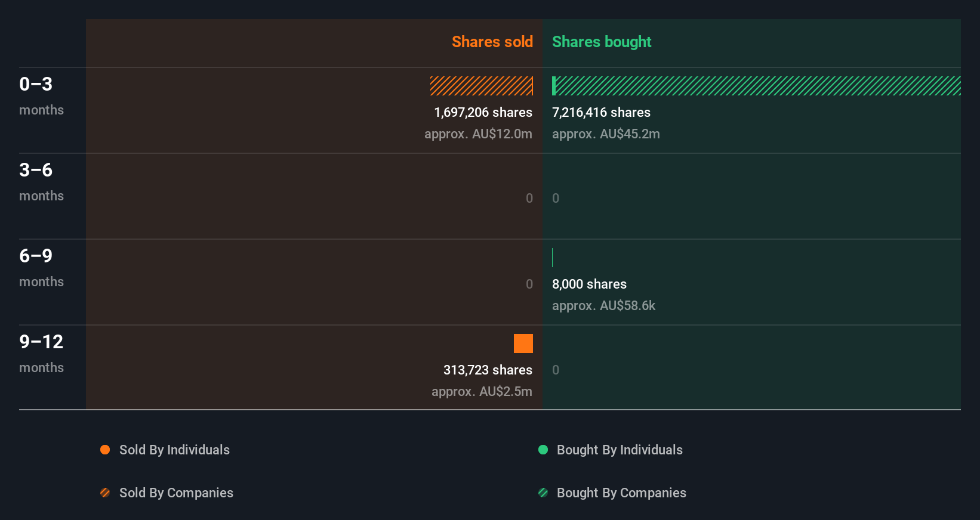Select the Bought By Individuals legend label
The width and height of the screenshot is (980, 520).
[620, 450]
